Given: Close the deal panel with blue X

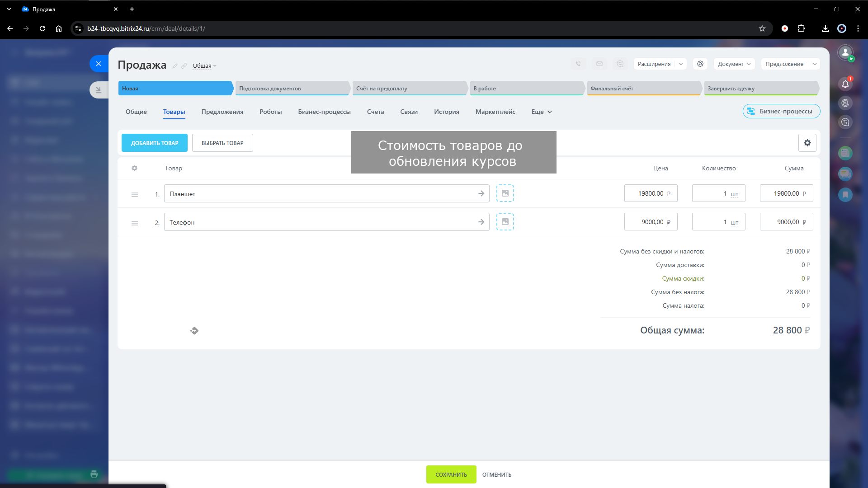Looking at the screenshot, I should coord(99,64).
